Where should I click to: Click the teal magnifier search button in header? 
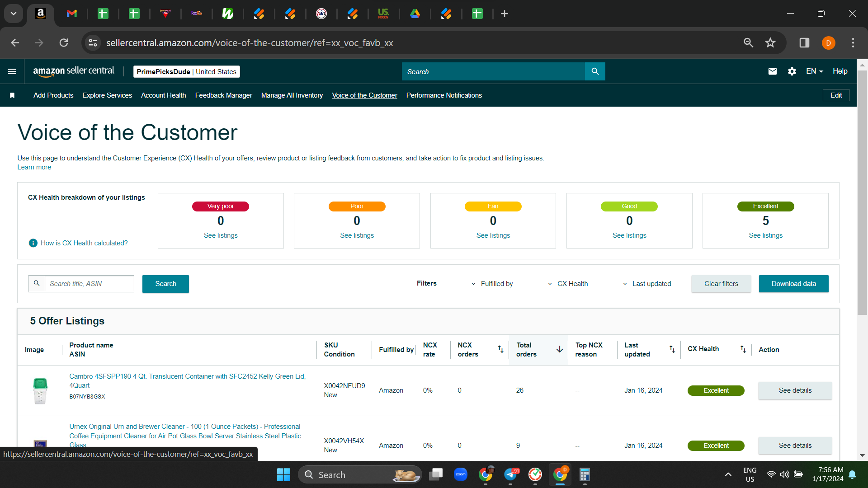coord(595,71)
